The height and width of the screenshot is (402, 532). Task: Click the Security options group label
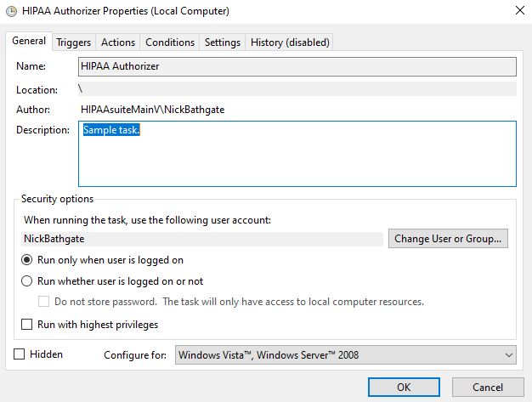point(57,199)
